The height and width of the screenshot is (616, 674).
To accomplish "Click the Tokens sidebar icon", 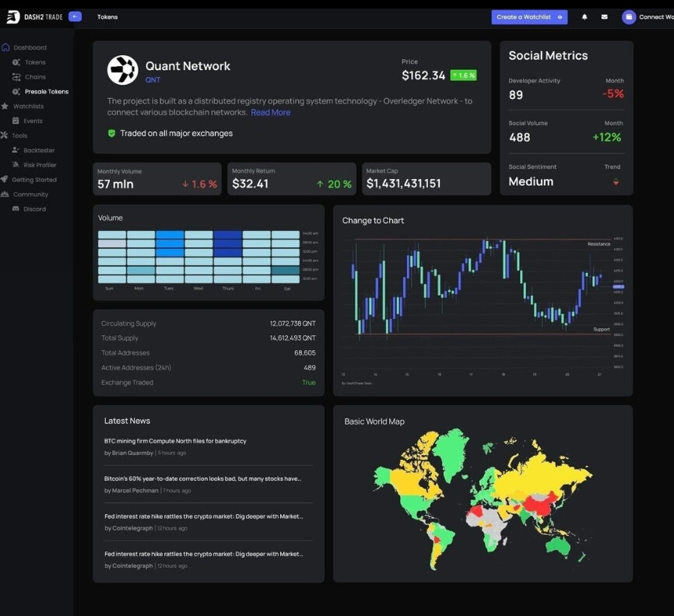I will 16,62.
